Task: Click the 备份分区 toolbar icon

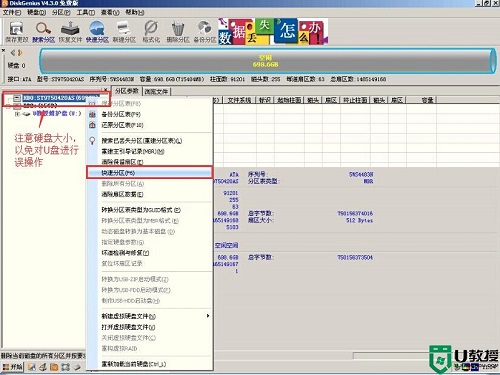Action: (x=205, y=31)
